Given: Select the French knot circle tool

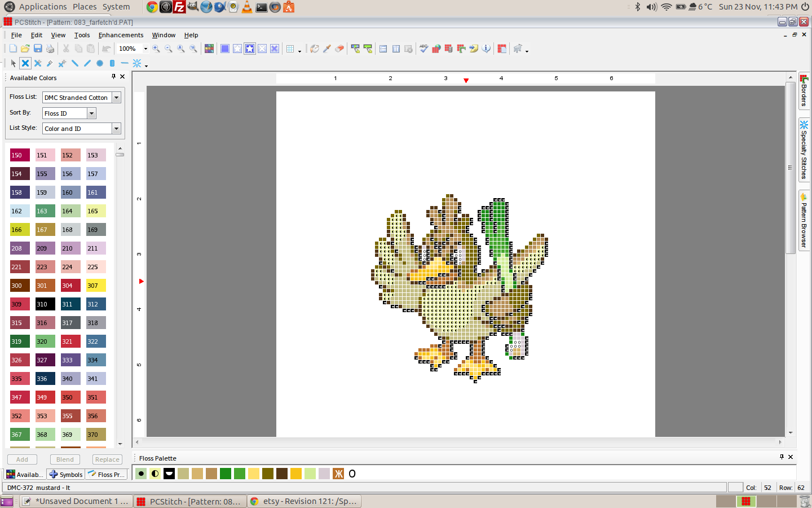Looking at the screenshot, I should pos(100,63).
